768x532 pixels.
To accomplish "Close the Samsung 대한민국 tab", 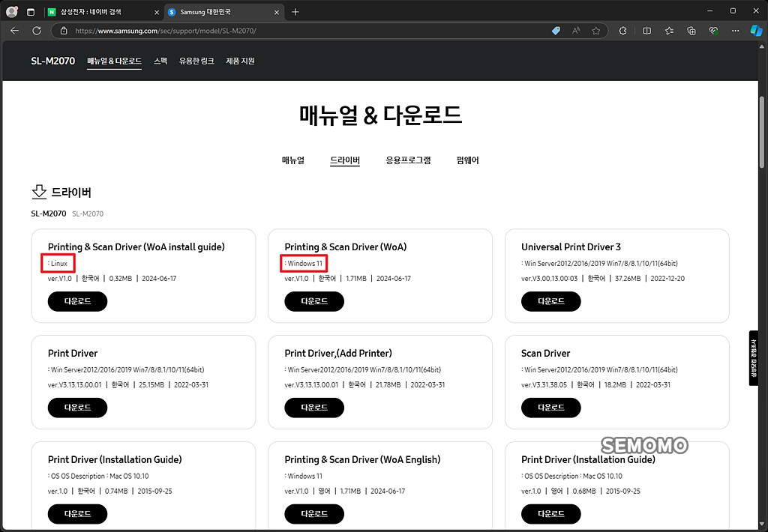I will (277, 12).
